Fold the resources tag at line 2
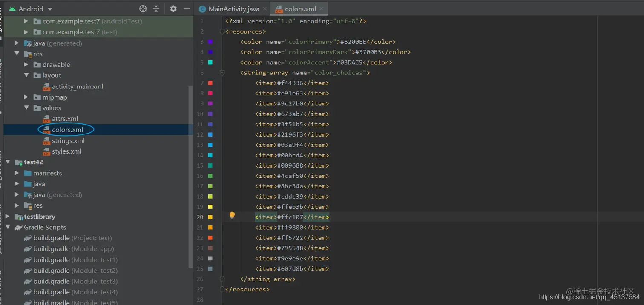The height and width of the screenshot is (305, 644). tap(222, 31)
